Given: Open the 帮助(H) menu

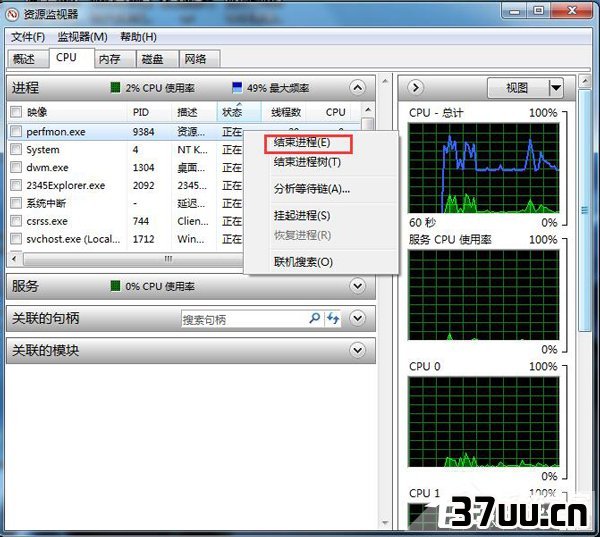Looking at the screenshot, I should 138,37.
